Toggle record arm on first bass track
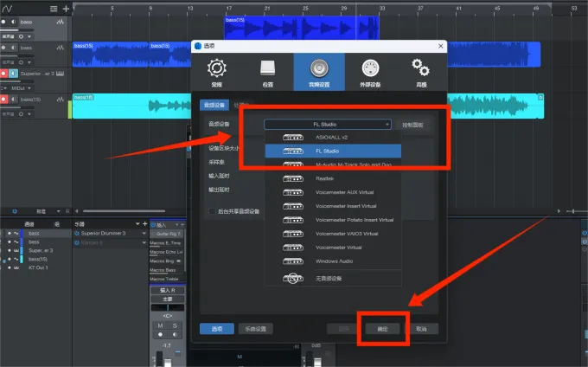588x367 pixels. coord(3,22)
